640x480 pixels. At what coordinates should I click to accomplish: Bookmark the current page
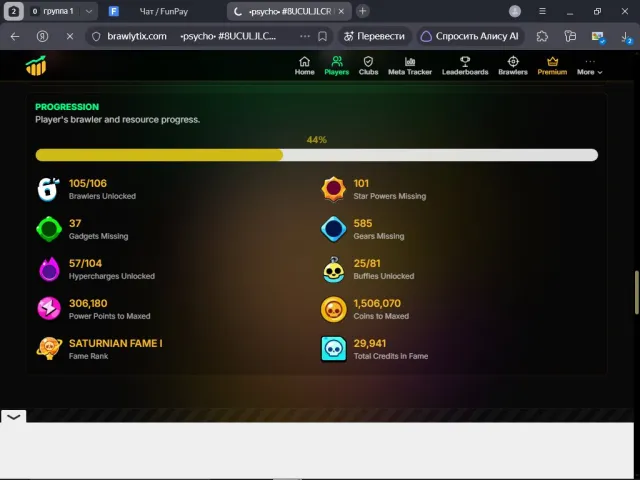pos(322,36)
